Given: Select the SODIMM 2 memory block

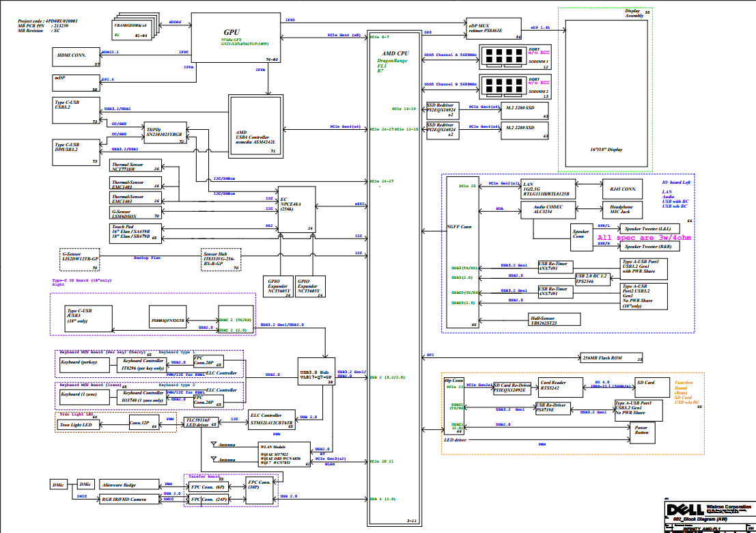Looking at the screenshot, I should click(515, 86).
